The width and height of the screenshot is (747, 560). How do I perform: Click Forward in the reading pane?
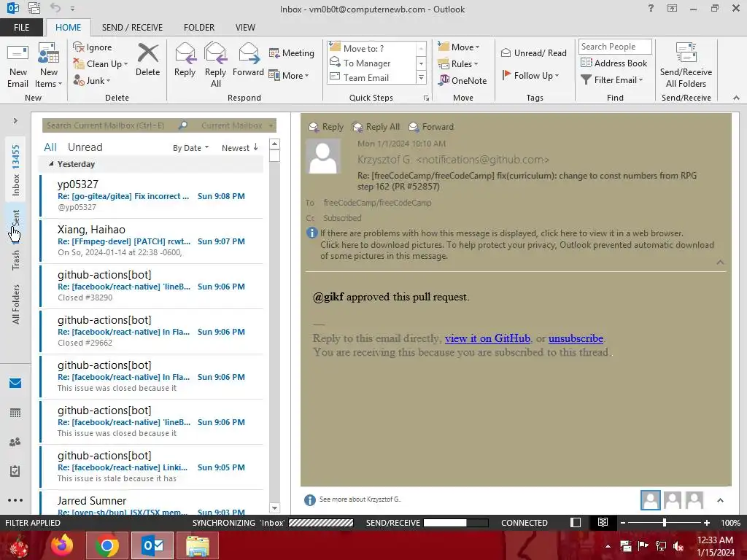431,127
